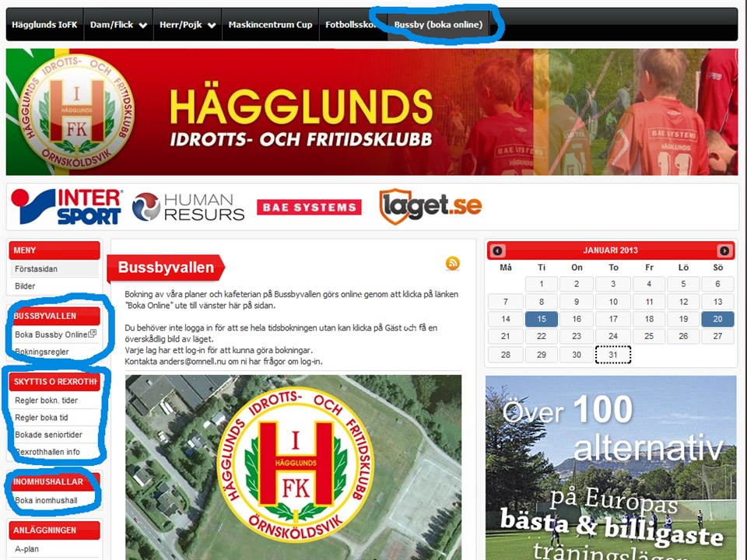Click the Boka Bussby Online link

point(51,334)
